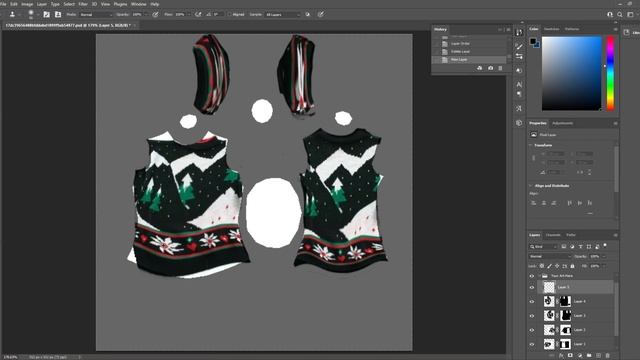Hide the Layer 5 visibility eye
Image resolution: width=640 pixels, height=360 pixels.
[532, 287]
